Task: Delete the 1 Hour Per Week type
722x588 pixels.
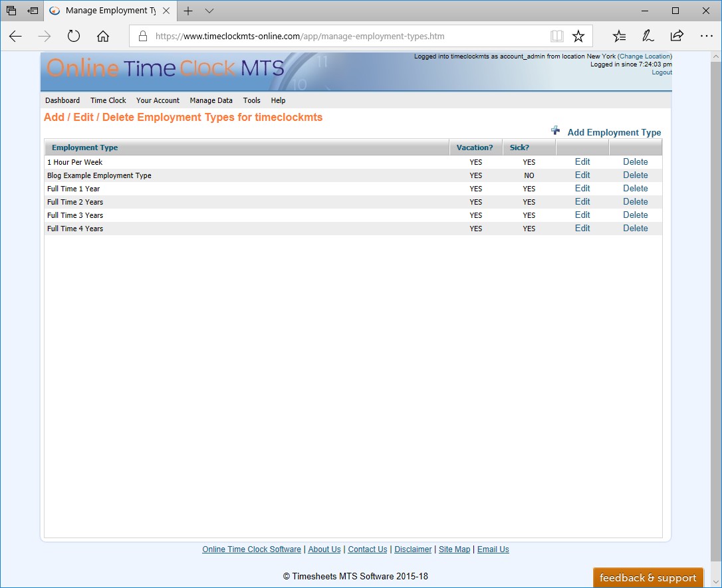Action: click(x=636, y=162)
